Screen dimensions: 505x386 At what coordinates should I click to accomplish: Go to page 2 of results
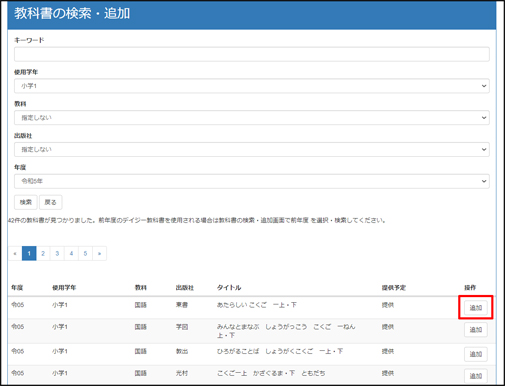[43, 253]
